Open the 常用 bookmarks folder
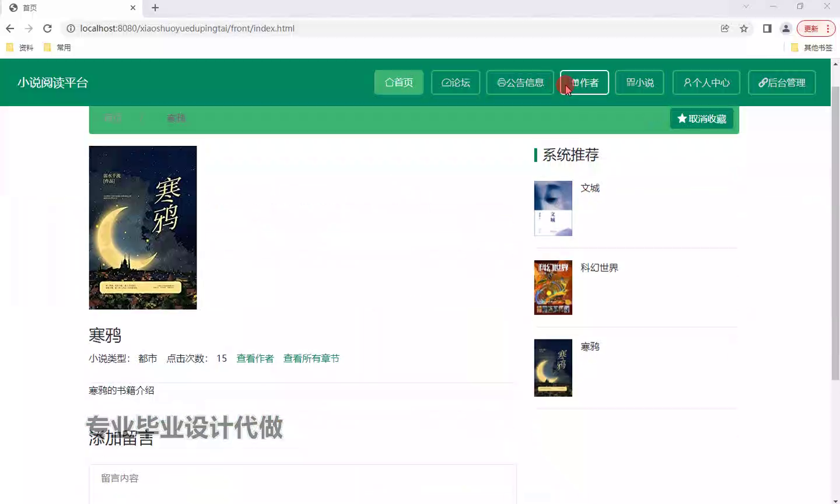Viewport: 840px width, 504px height. point(57,47)
